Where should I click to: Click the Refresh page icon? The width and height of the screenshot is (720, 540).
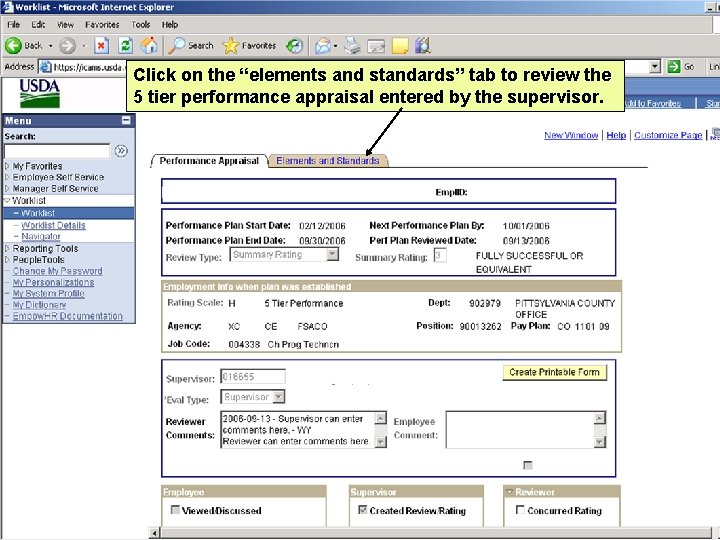coord(125,45)
